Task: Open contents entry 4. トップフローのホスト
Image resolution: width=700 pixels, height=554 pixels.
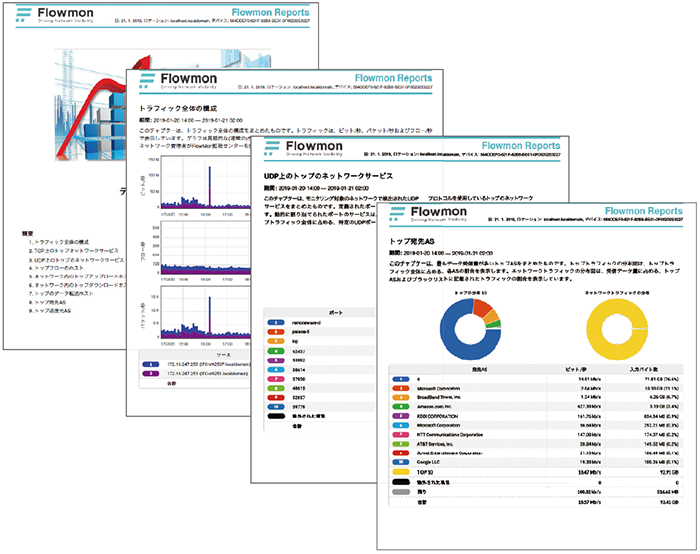Action: pos(56,268)
